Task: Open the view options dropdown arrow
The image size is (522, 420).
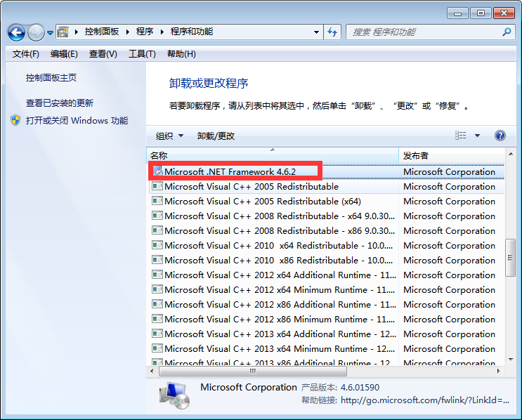Action: [x=477, y=136]
